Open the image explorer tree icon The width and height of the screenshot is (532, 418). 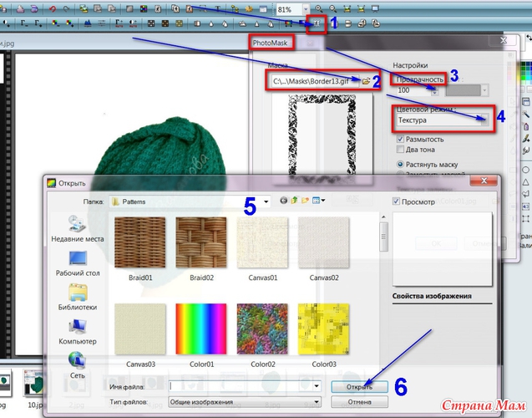tap(235, 9)
